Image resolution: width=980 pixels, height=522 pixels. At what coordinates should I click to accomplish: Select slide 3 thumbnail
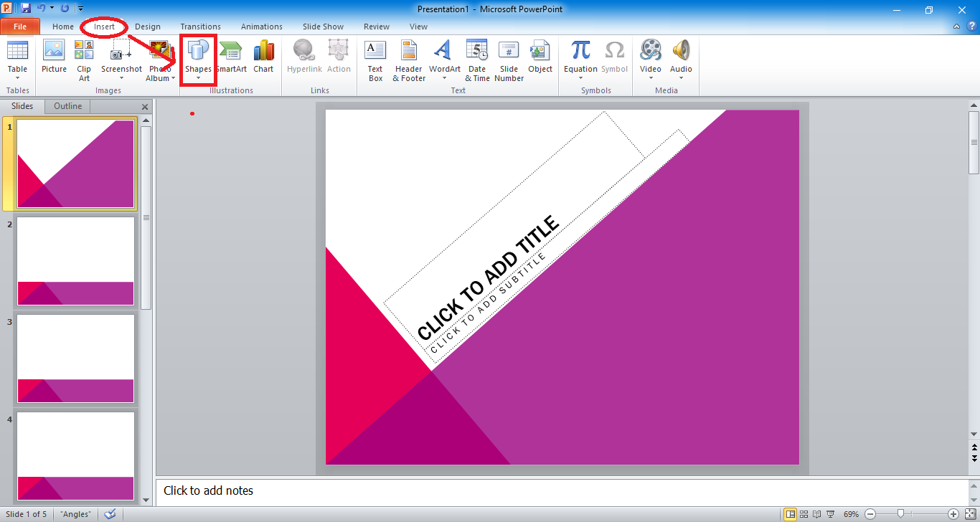tap(75, 359)
